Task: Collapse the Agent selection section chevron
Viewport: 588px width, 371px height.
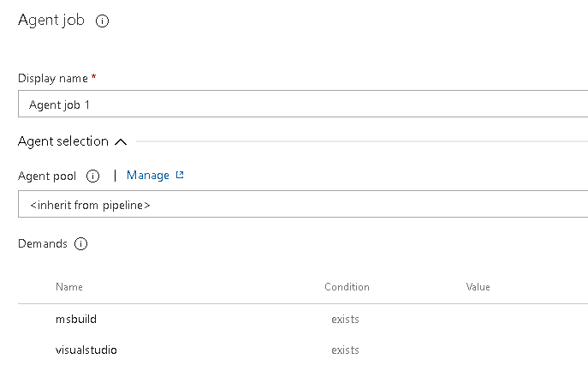Action: 121,141
